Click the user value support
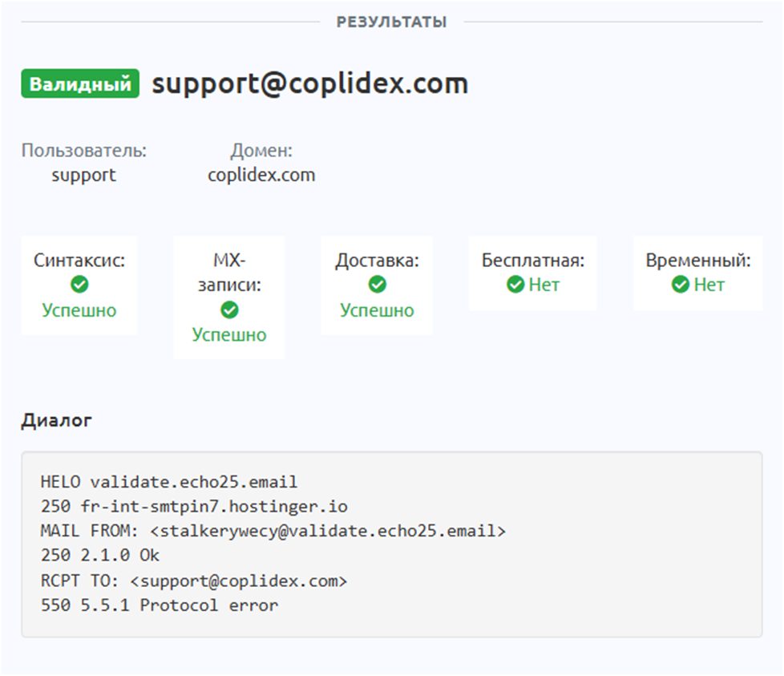The width and height of the screenshot is (784, 676). pos(84,175)
